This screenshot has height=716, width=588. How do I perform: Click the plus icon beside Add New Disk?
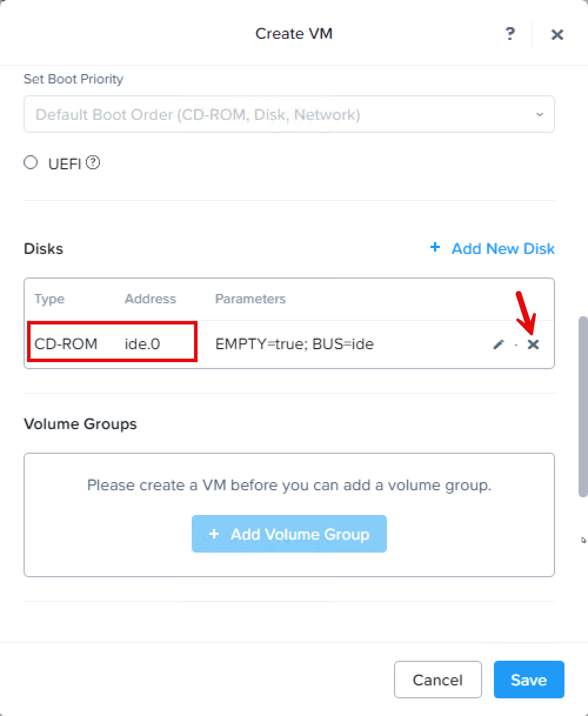pos(435,248)
